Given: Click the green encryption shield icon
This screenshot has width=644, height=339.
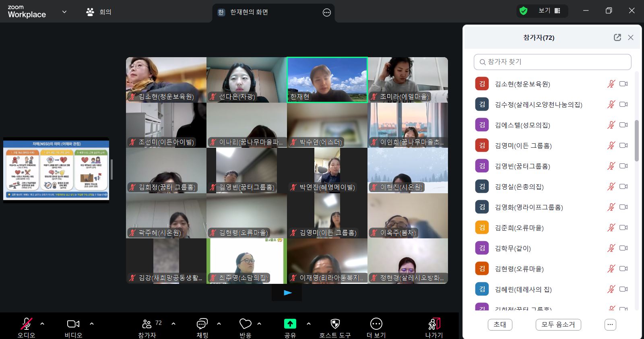Looking at the screenshot, I should [523, 11].
